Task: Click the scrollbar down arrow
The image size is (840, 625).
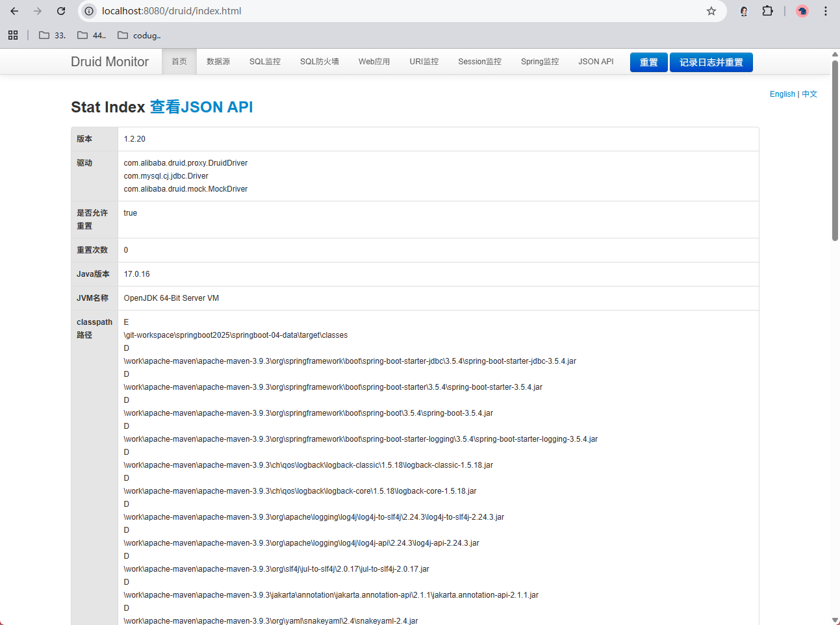Action: pos(835,620)
